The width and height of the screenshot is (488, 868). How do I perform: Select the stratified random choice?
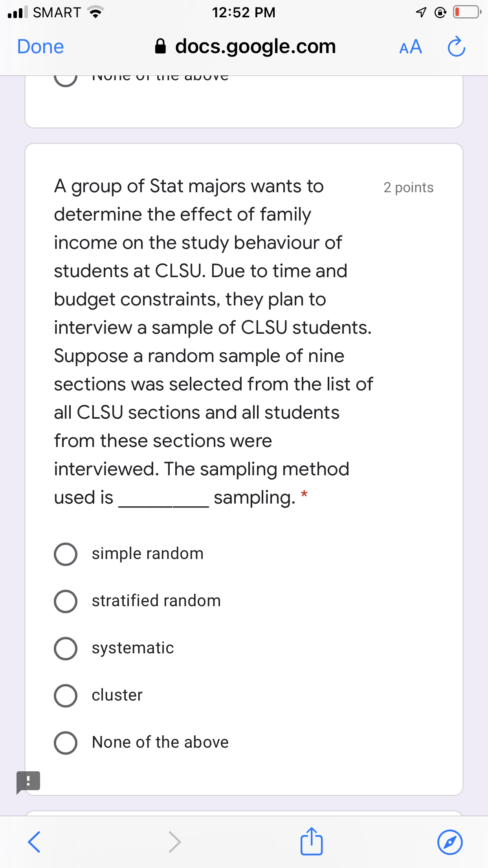pyautogui.click(x=66, y=601)
